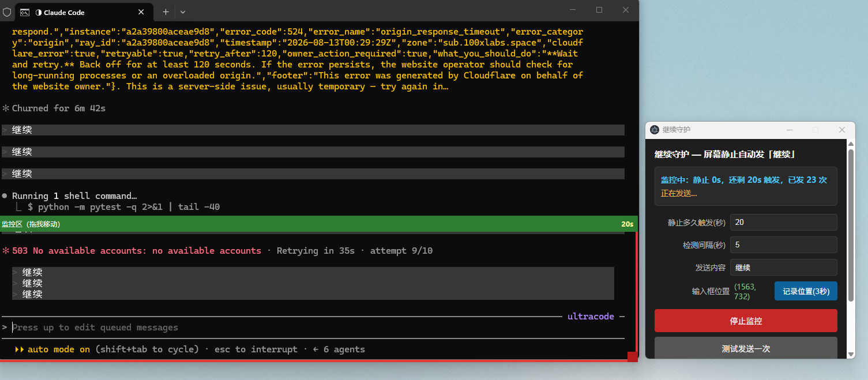Click scrollbar down arrow in 继续守护 window
The width and height of the screenshot is (868, 380).
[x=851, y=354]
